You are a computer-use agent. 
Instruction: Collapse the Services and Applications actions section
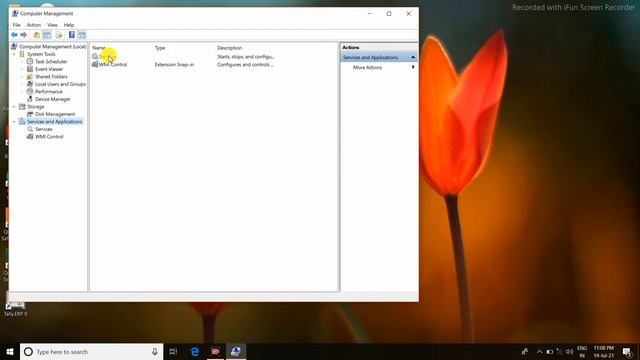413,58
